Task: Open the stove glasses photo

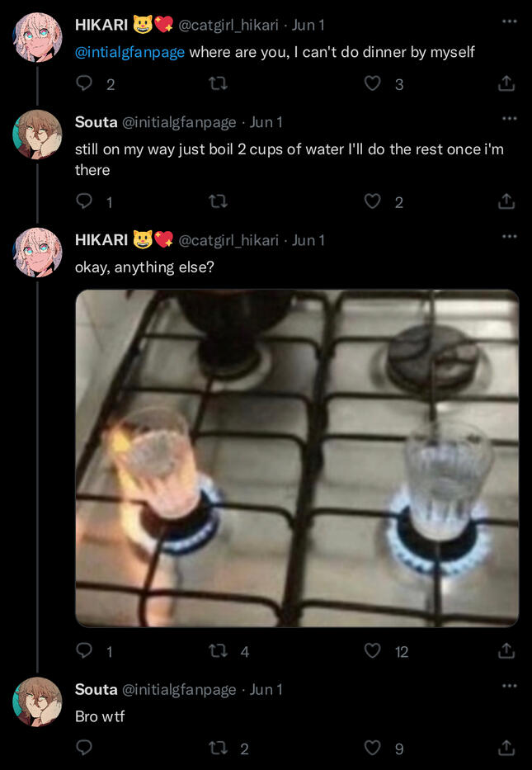Action: (297, 458)
